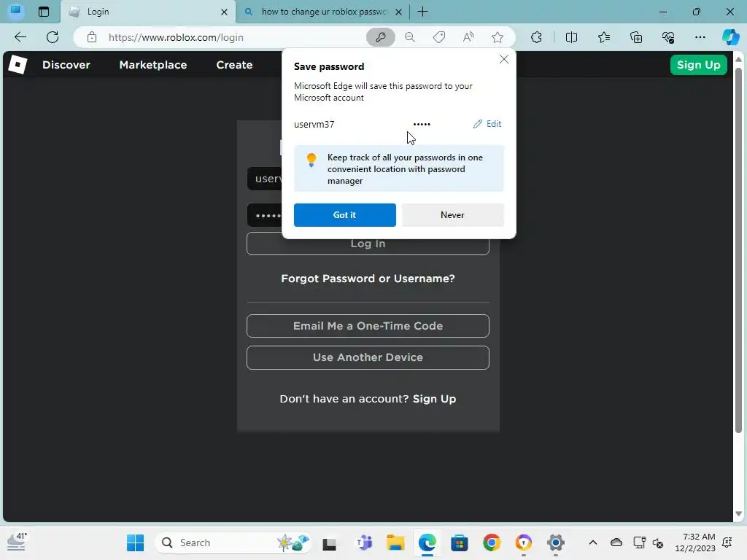Choose Never save password
Screen dimensions: 747x560
452,215
